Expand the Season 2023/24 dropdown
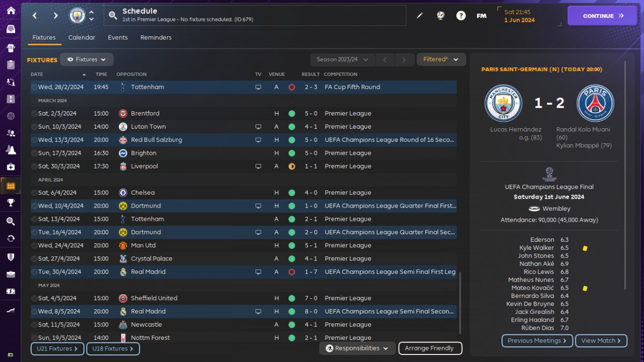 click(342, 59)
